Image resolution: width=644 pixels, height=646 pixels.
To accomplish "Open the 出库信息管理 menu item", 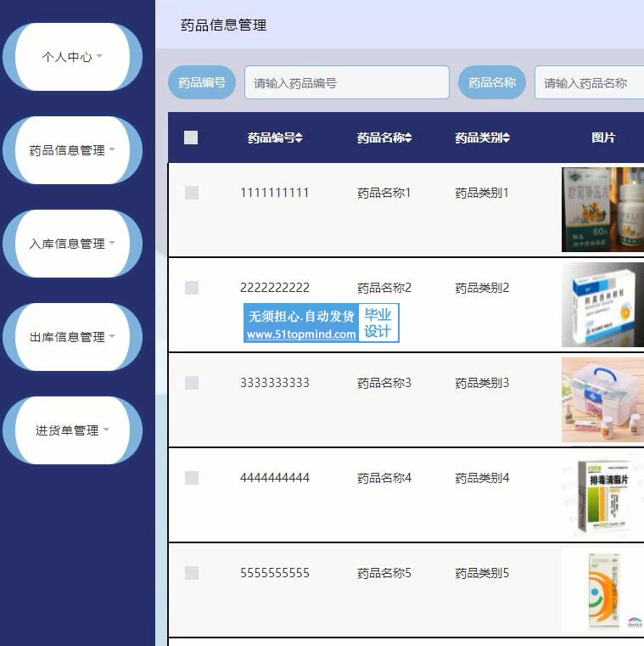I will [x=72, y=337].
